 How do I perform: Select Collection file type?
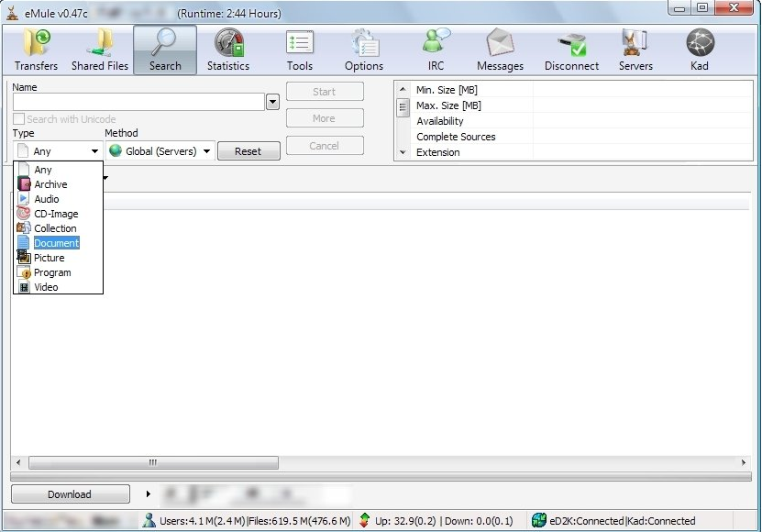pos(58,228)
